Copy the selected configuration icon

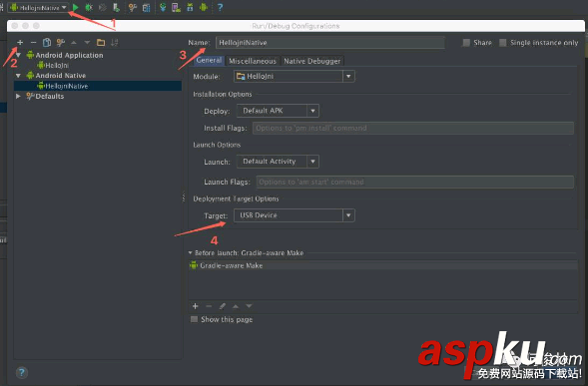click(47, 42)
